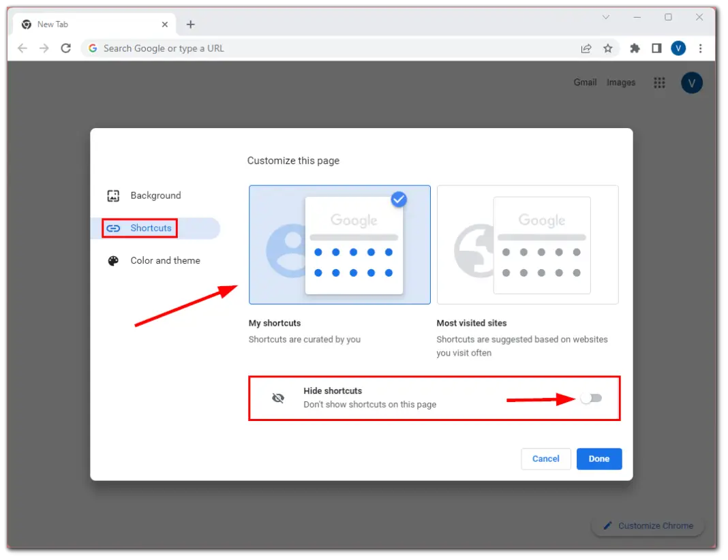Click the Background sidebar icon
The image size is (728, 560).
coord(112,196)
